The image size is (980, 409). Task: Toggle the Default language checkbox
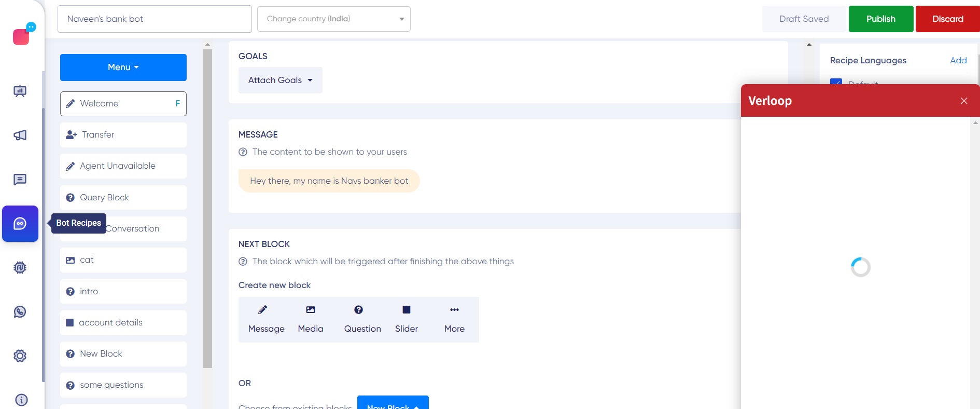[x=836, y=81]
